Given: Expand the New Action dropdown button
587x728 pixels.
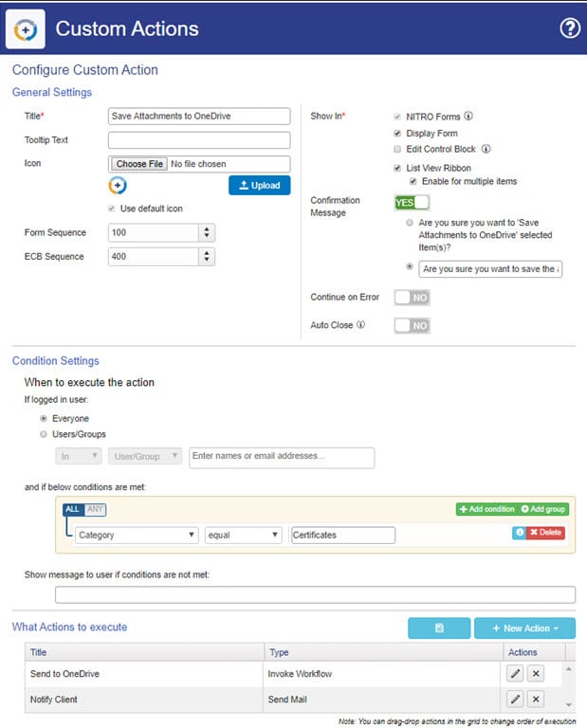Looking at the screenshot, I should (524, 628).
